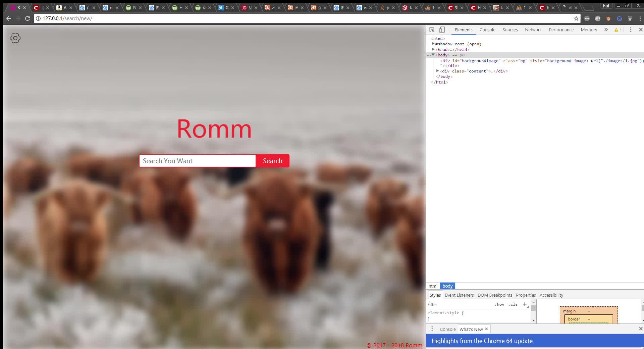Click the html breadcrumb item
The width and height of the screenshot is (644, 349).
(x=433, y=286)
